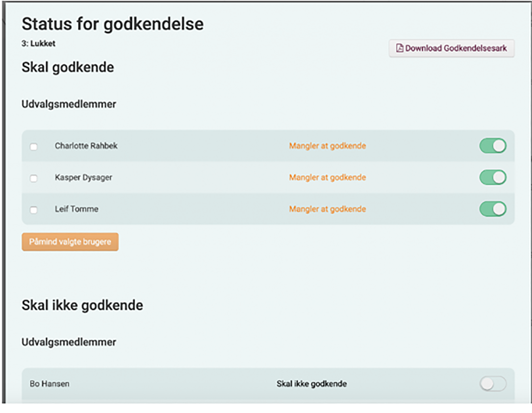Click the Skal godkende section heading

coord(68,67)
